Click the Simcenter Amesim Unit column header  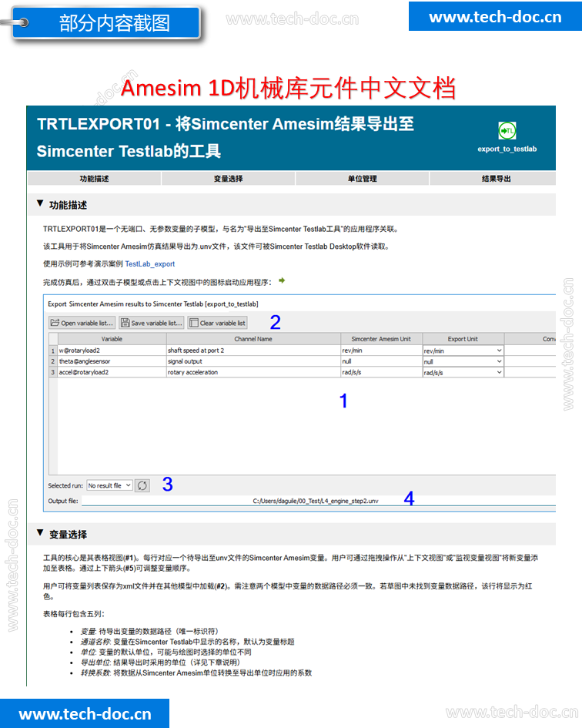click(381, 339)
